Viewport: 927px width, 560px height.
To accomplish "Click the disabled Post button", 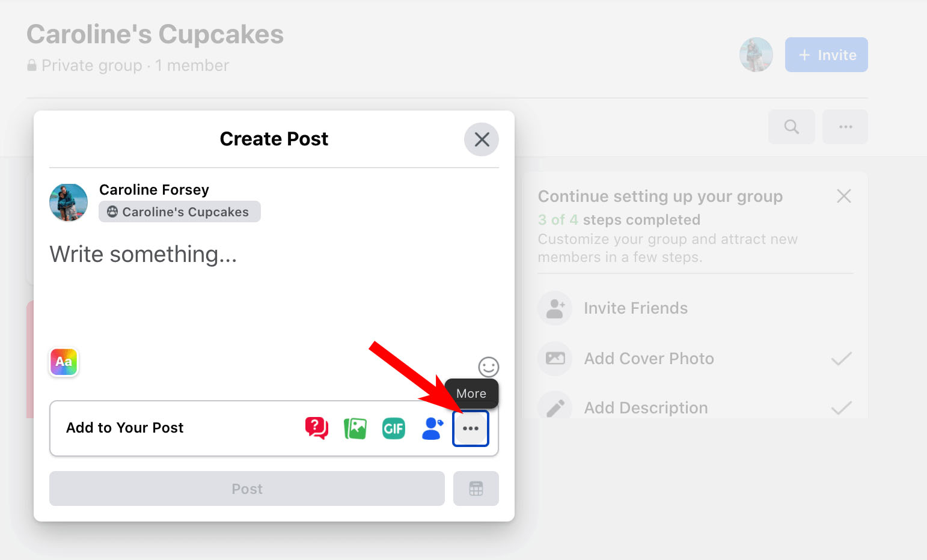I will point(247,488).
